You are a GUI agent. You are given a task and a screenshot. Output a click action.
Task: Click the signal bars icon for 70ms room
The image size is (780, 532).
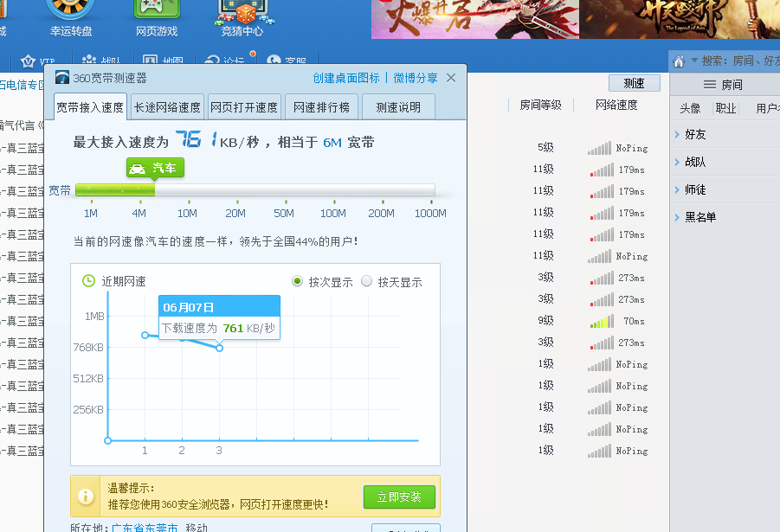[x=602, y=321]
